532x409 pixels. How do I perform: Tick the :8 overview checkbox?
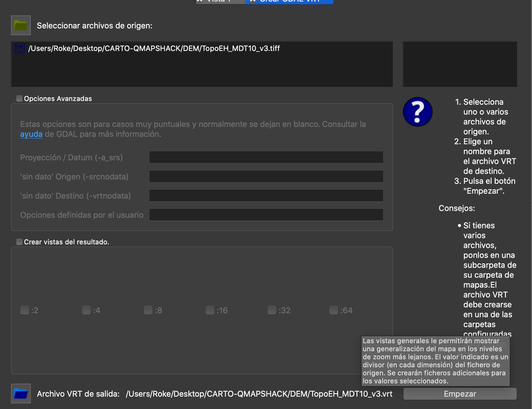[148, 310]
